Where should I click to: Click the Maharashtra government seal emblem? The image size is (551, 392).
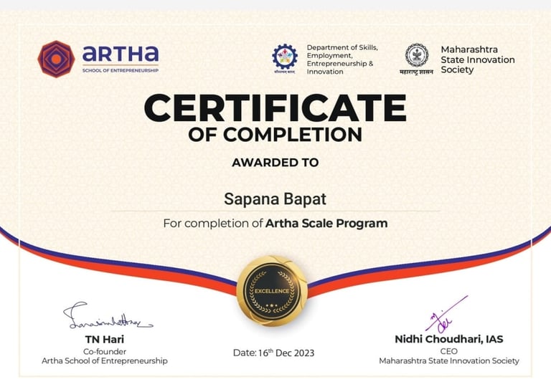pyautogui.click(x=417, y=55)
